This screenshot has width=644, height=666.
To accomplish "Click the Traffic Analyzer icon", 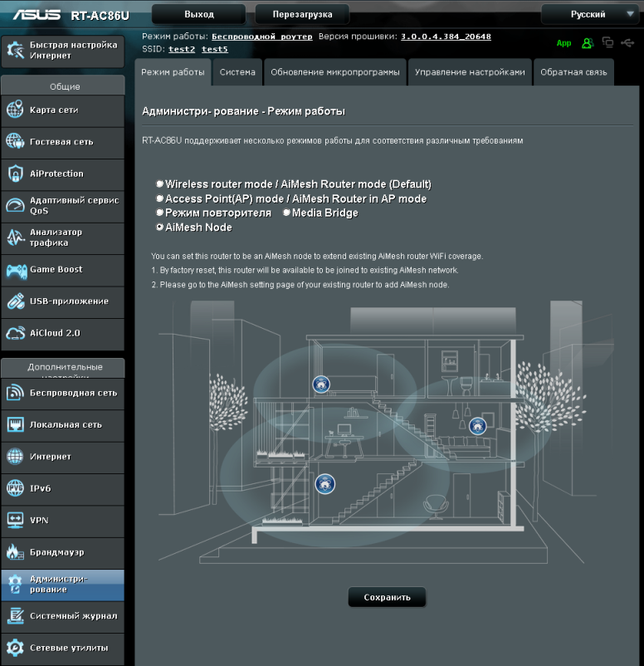I will 15,237.
